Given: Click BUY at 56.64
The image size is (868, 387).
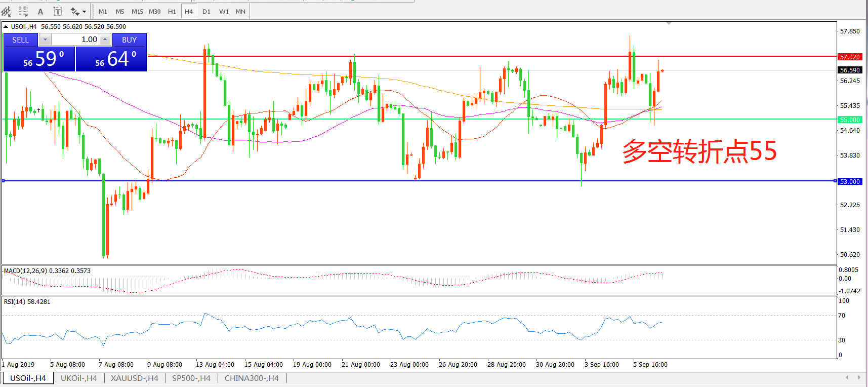Looking at the screenshot, I should pos(111,59).
